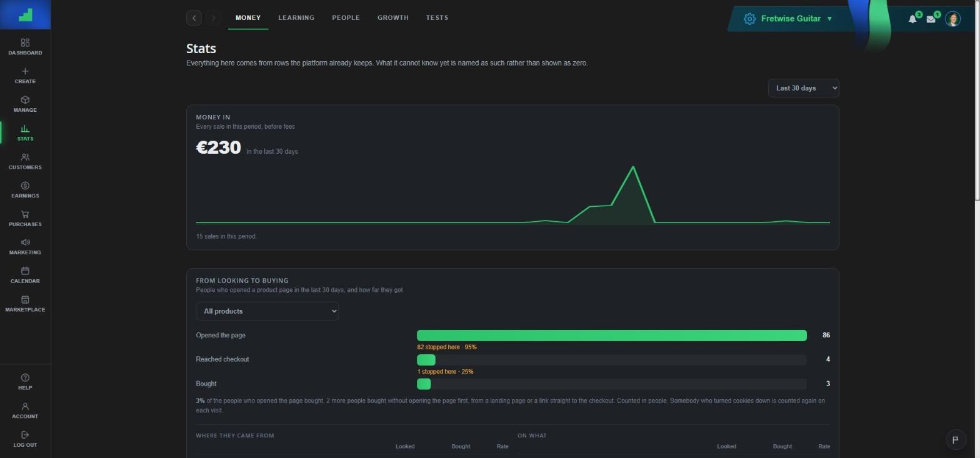
Task: Open the Dashboard sidebar item
Action: pos(25,47)
